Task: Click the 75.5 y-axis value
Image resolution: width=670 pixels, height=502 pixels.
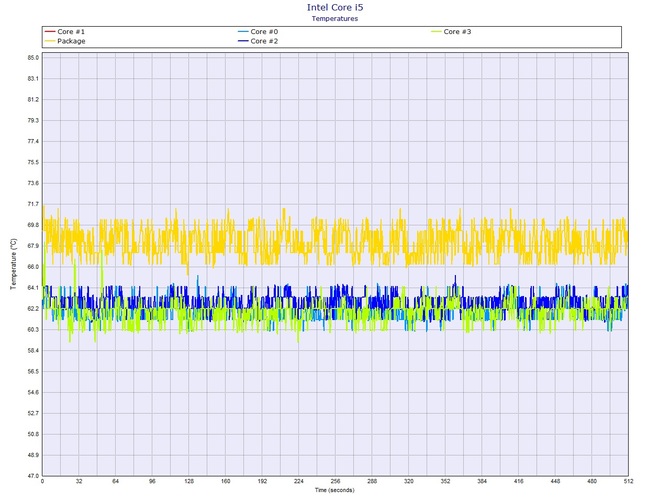Action: click(33, 162)
